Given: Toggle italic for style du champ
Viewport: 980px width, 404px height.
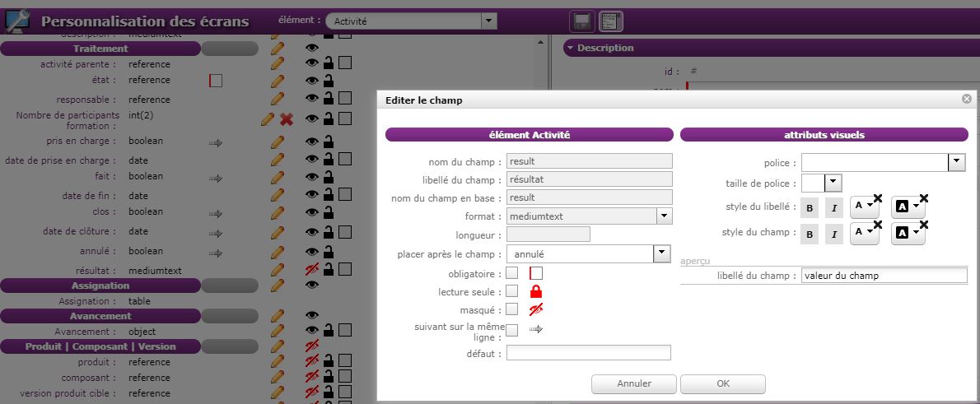Looking at the screenshot, I should coord(834,235).
